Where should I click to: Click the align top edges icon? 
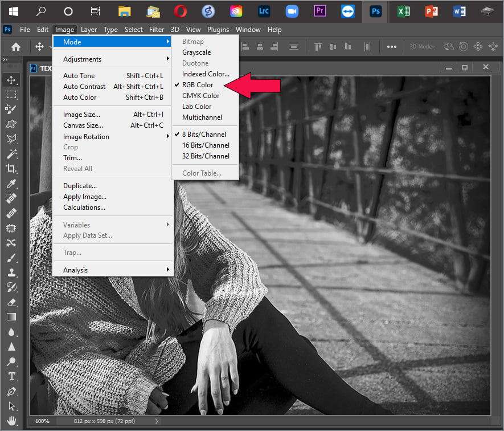318,47
